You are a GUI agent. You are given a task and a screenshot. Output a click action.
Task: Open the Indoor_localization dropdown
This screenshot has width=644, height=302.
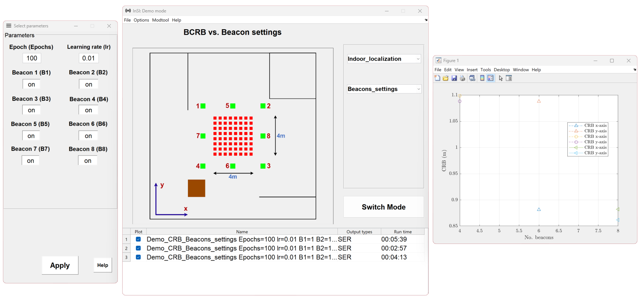pyautogui.click(x=383, y=59)
